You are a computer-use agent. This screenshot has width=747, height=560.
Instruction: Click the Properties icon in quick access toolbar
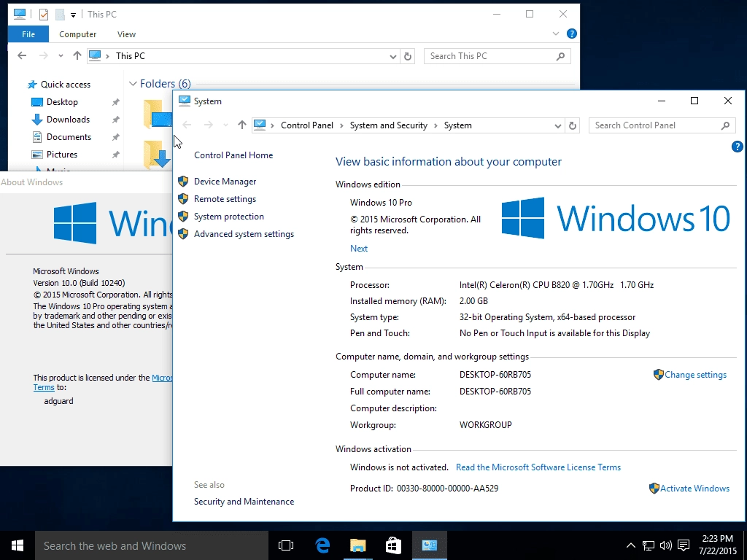[x=43, y=15]
